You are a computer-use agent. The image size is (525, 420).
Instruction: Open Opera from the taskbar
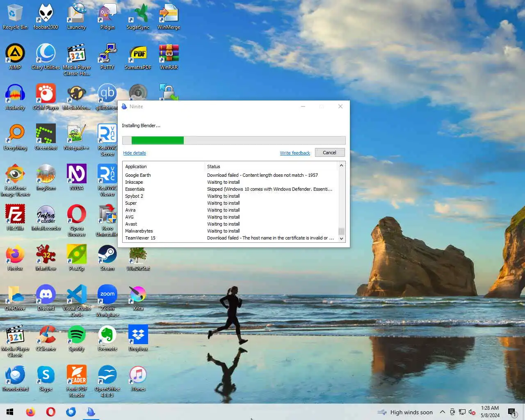50,412
